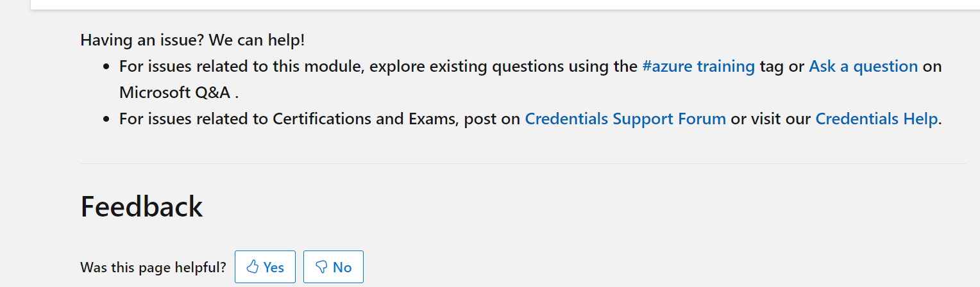Click the first bullet point marker
Screen dimensions: 980x287
pyautogui.click(x=106, y=67)
